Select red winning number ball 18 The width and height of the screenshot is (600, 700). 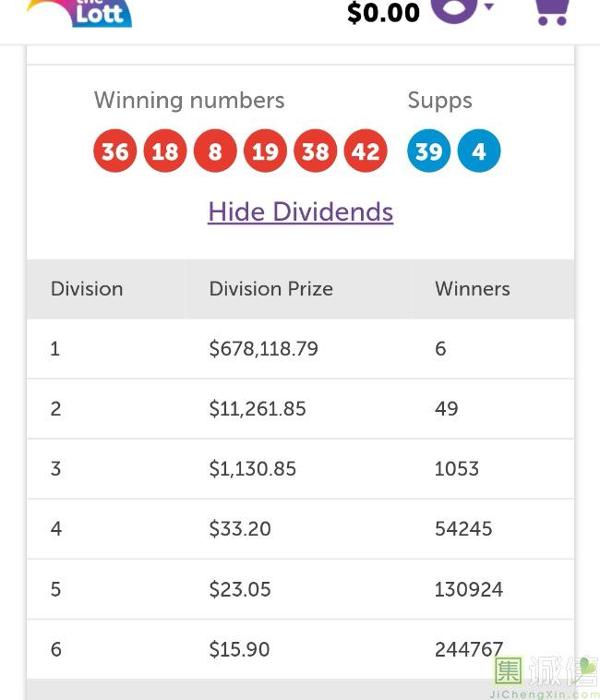tap(165, 151)
